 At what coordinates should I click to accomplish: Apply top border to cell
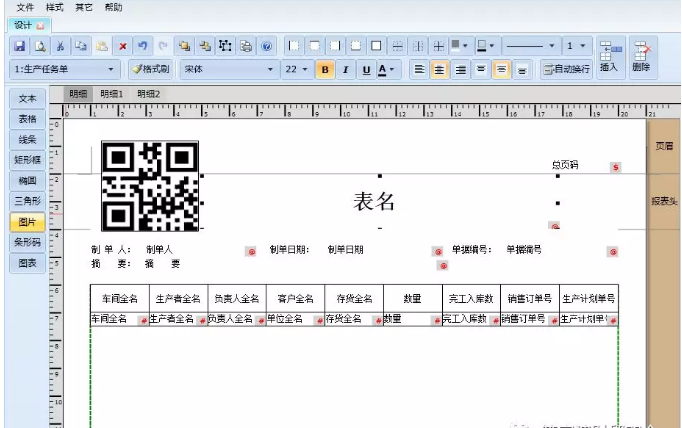314,46
